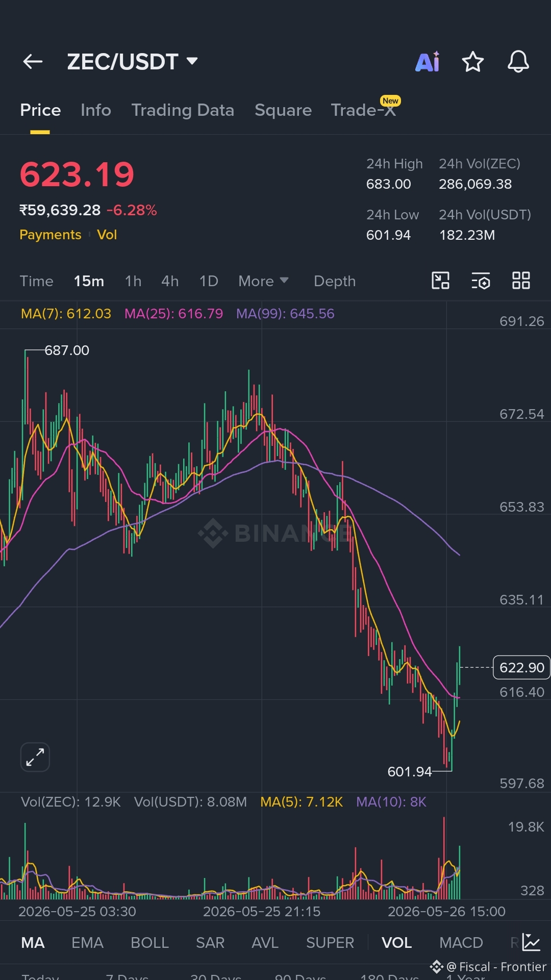
Task: Tap the MA(99): 645.56 label
Action: tap(285, 313)
